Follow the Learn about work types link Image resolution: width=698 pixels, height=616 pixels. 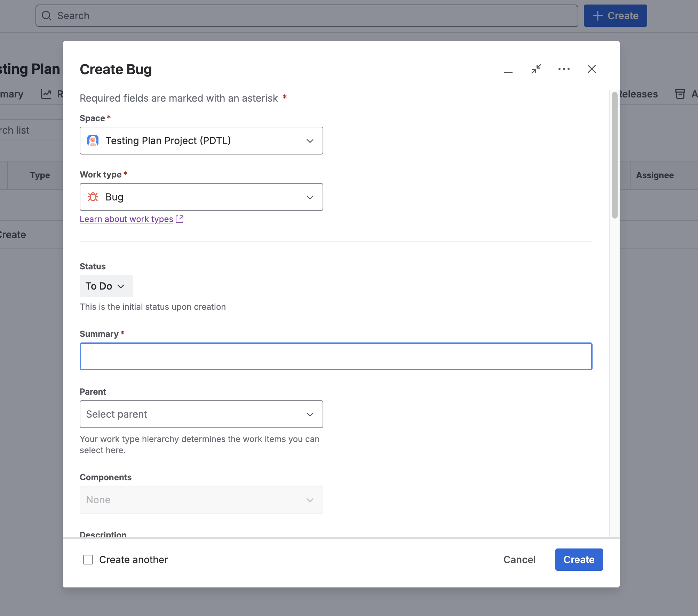(x=126, y=219)
